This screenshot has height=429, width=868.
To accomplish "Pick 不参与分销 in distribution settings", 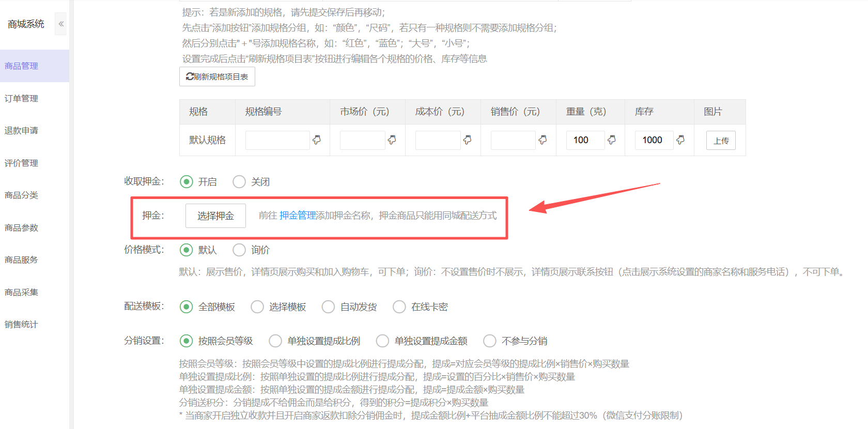I will [489, 341].
